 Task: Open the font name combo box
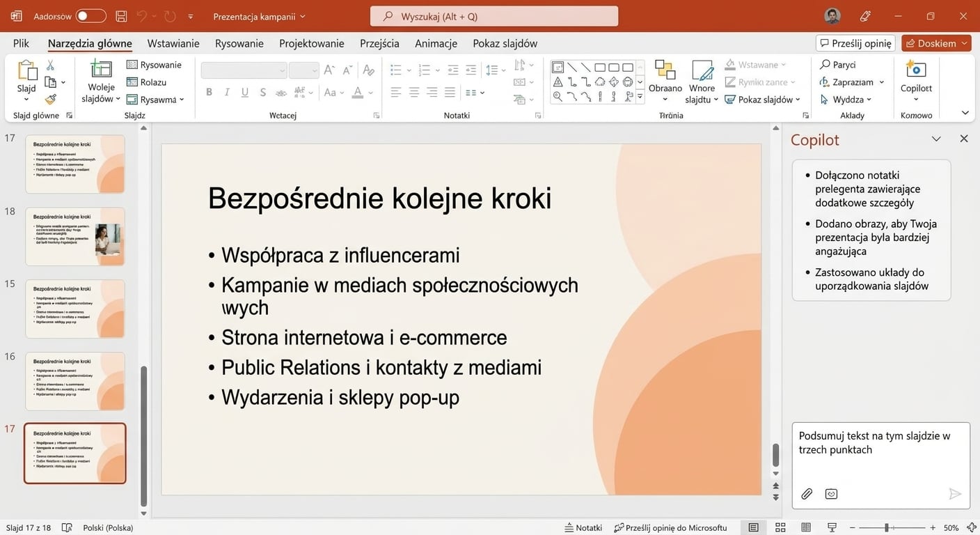pyautogui.click(x=244, y=70)
